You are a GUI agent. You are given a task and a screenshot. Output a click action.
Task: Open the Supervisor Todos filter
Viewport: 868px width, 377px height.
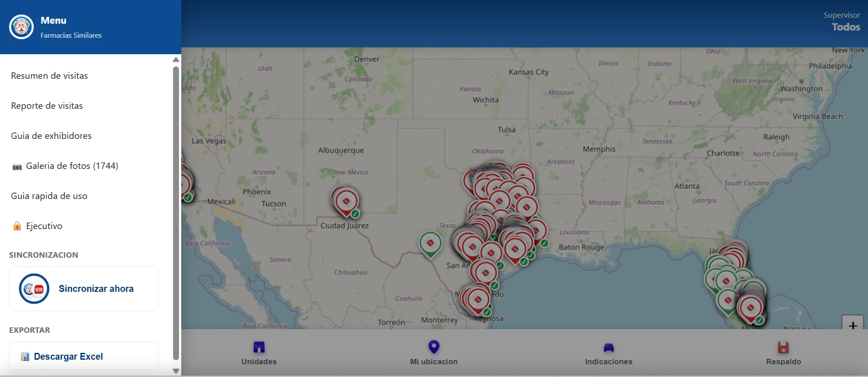[842, 22]
